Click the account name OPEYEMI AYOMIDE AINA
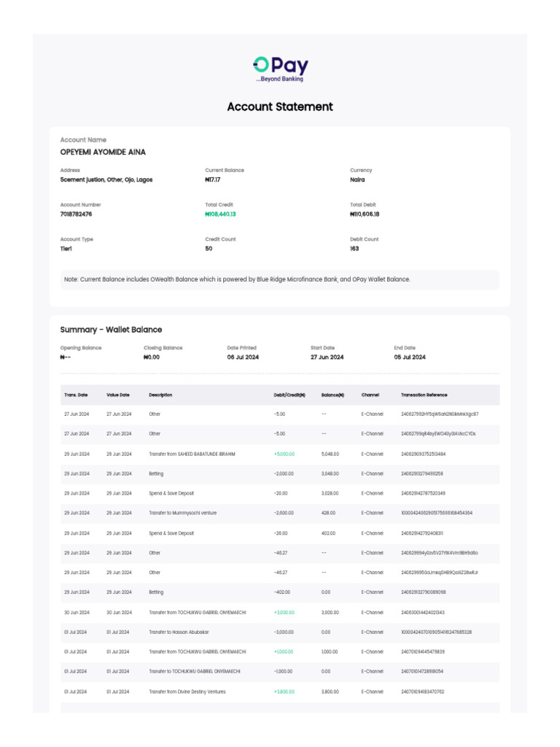Screen dimensions: 560x747 coord(103,152)
